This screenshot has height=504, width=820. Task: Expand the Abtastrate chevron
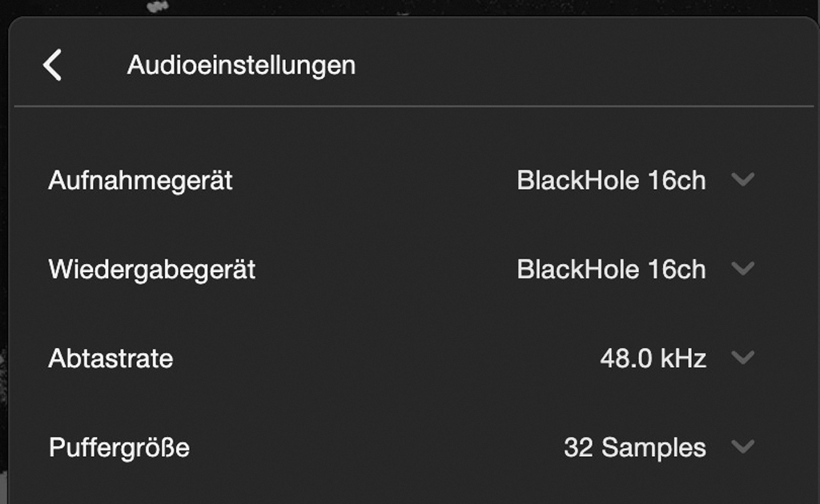click(x=743, y=358)
